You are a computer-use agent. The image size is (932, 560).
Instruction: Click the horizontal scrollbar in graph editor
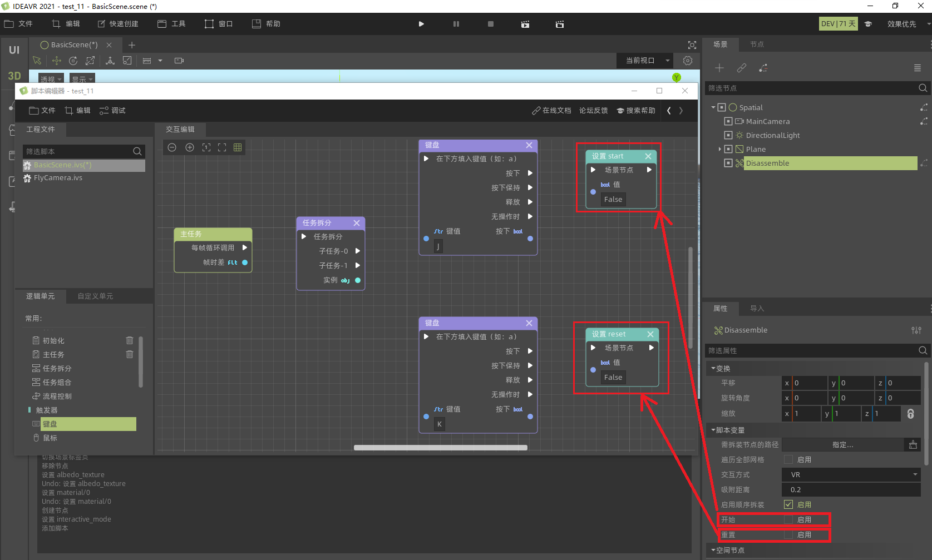pos(440,447)
